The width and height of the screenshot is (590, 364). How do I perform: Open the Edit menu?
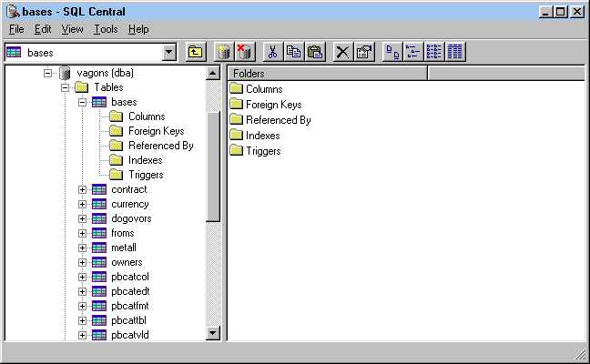(43, 29)
